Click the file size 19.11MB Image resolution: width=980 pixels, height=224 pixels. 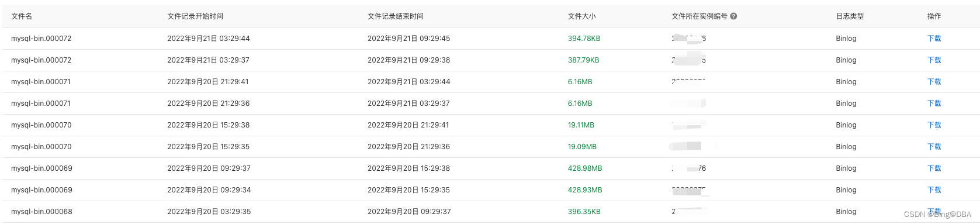click(581, 125)
